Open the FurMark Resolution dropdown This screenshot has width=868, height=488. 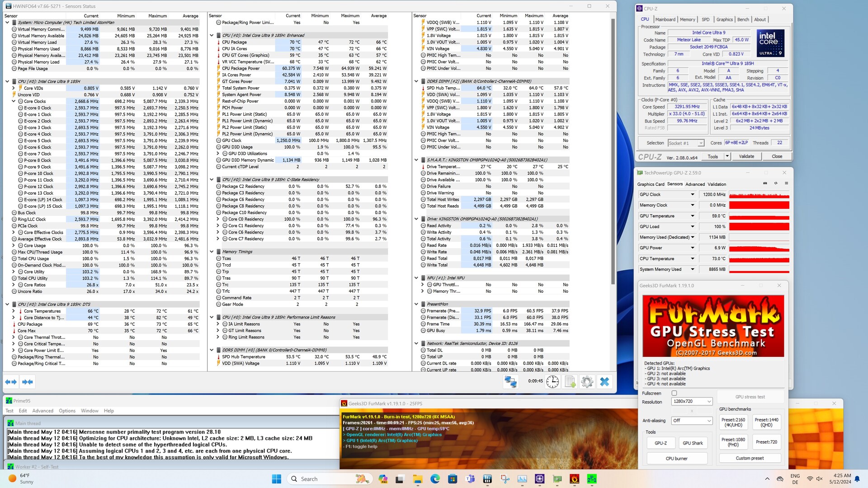[691, 401]
